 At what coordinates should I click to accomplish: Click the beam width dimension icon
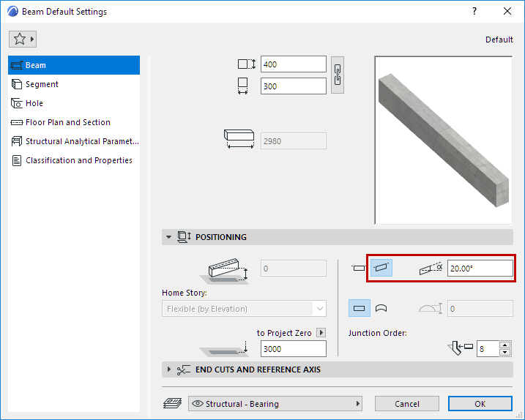(x=243, y=86)
